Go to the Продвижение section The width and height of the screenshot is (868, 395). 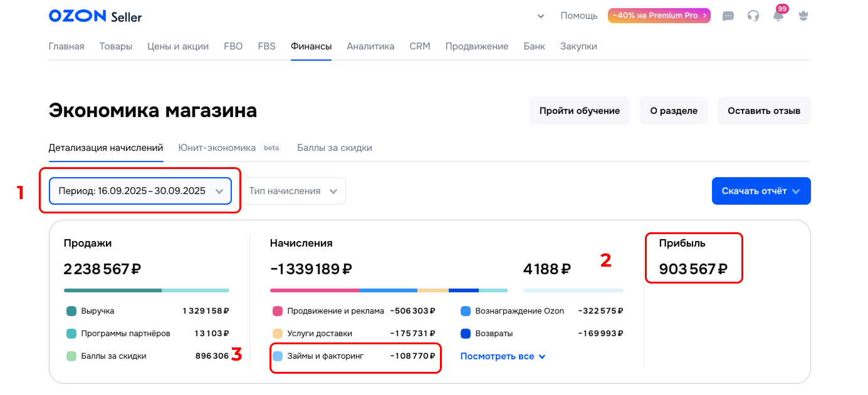coord(476,46)
